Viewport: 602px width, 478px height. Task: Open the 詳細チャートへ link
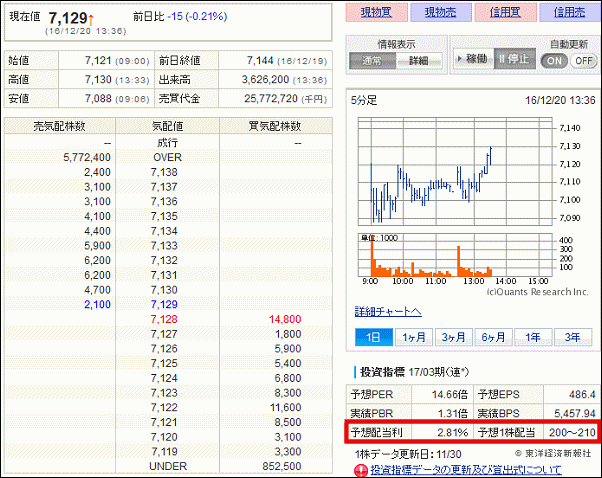(386, 311)
